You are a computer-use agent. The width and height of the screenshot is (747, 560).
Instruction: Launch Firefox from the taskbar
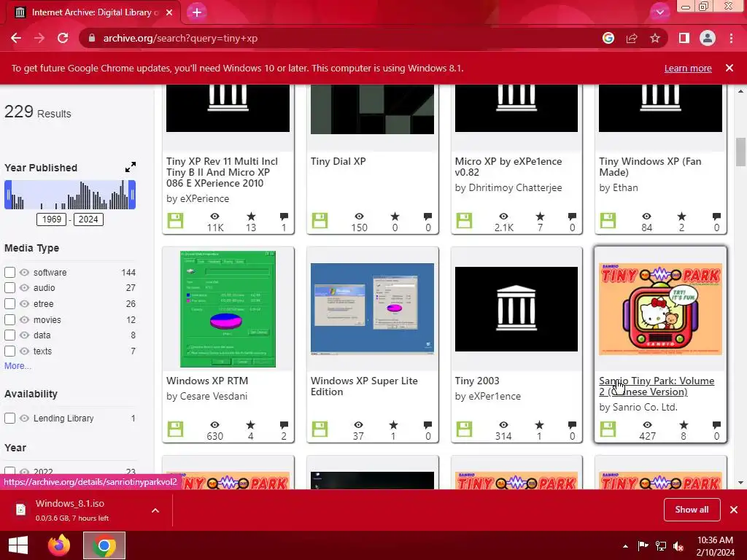coord(59,545)
